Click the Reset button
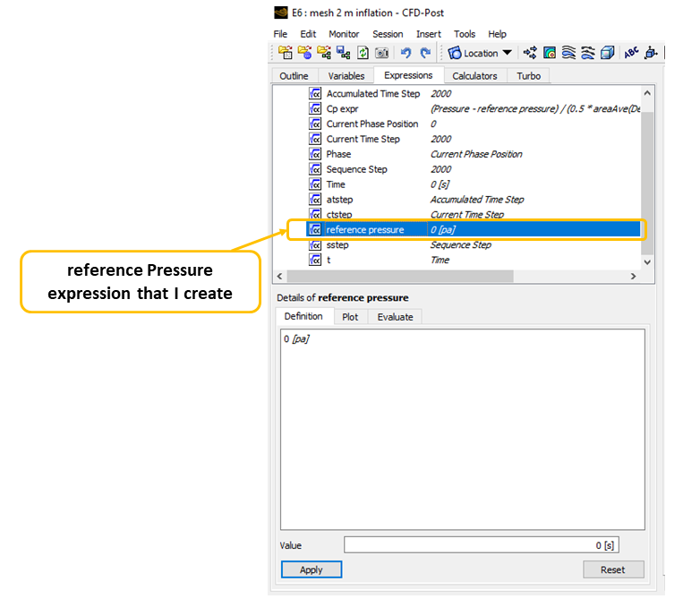The width and height of the screenshot is (683, 616). point(613,569)
